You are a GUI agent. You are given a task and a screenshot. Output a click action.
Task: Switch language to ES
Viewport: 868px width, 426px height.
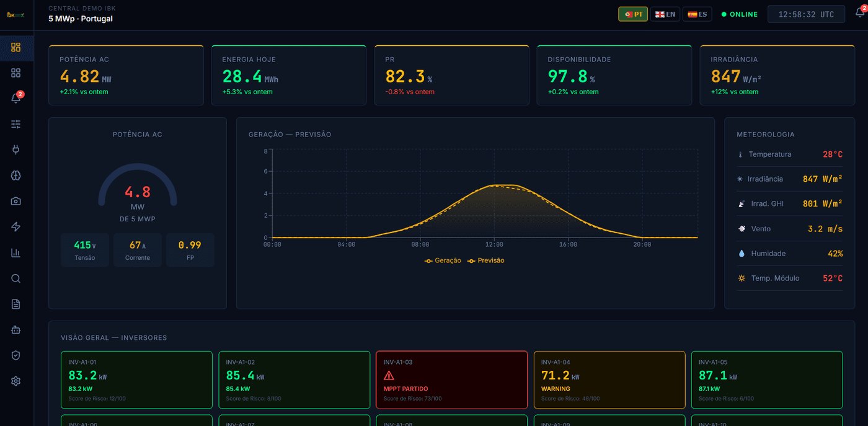(697, 14)
